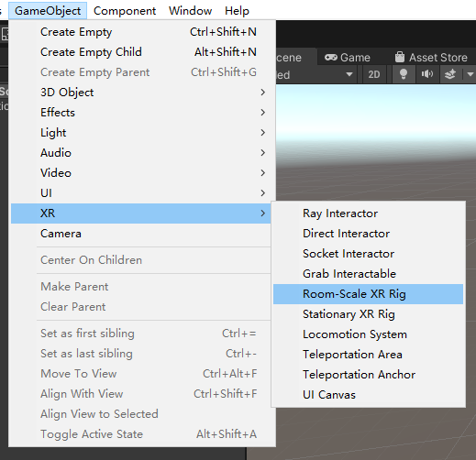The width and height of the screenshot is (476, 460).
Task: Open shading mode dropdown arrow
Action: point(349,74)
